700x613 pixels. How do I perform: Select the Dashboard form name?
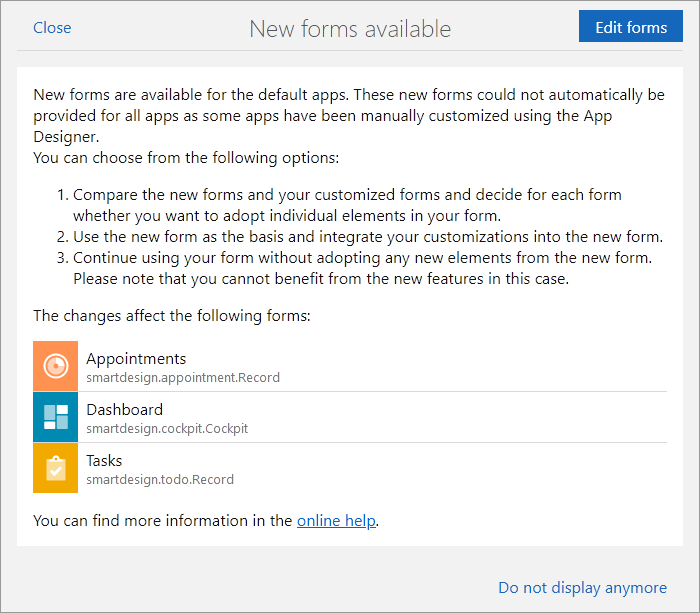click(x=124, y=410)
